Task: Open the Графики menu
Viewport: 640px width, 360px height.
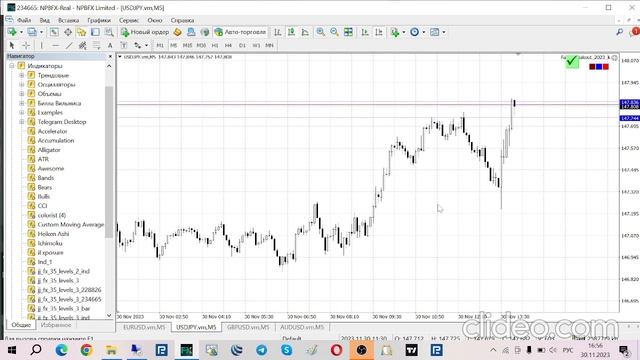Action: (x=99, y=20)
